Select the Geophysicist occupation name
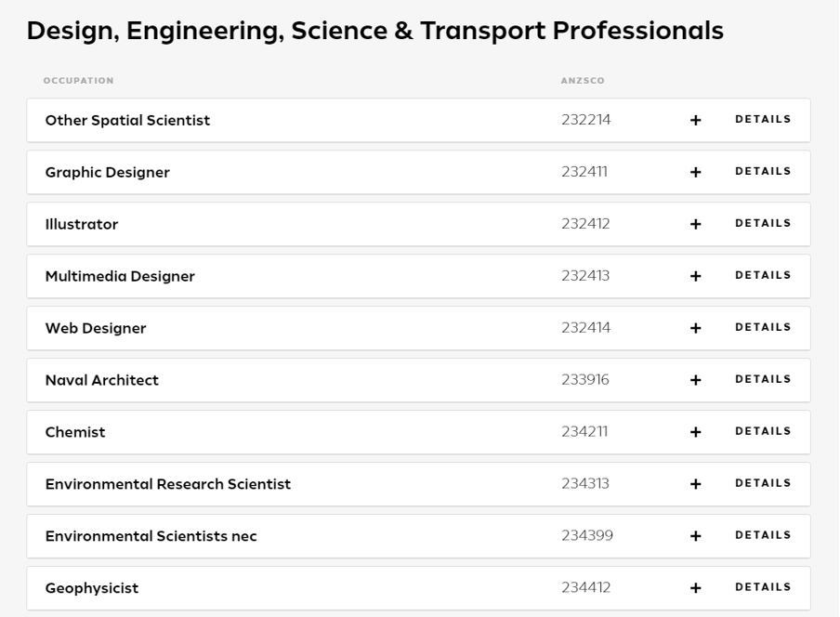The image size is (840, 617). coord(92,589)
